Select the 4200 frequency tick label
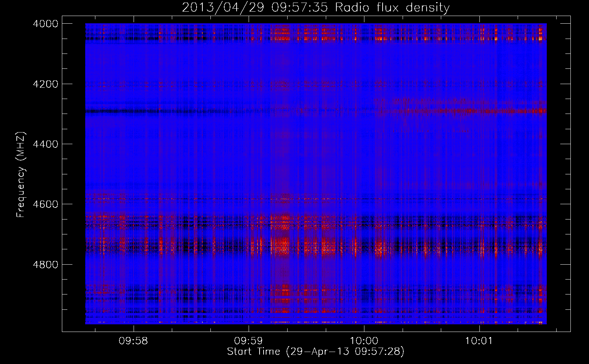Viewport: 589px width, 364px height. [x=46, y=84]
